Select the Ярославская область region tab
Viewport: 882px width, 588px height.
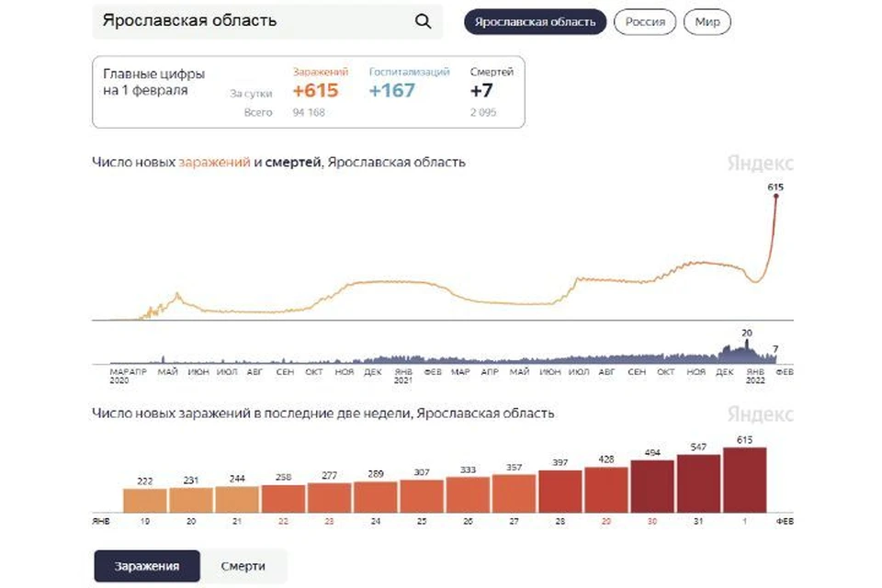tap(535, 22)
